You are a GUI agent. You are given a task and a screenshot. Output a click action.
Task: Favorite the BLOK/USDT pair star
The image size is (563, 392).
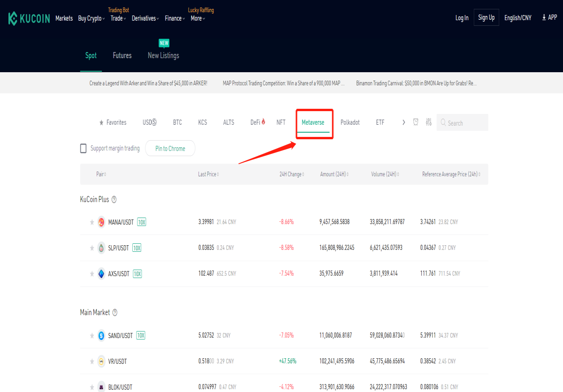click(x=92, y=387)
